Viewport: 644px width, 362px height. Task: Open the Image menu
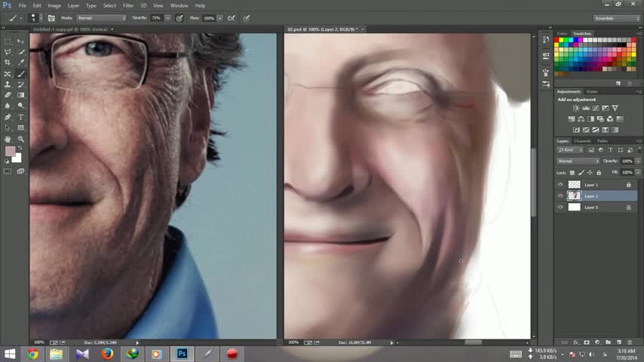[54, 6]
